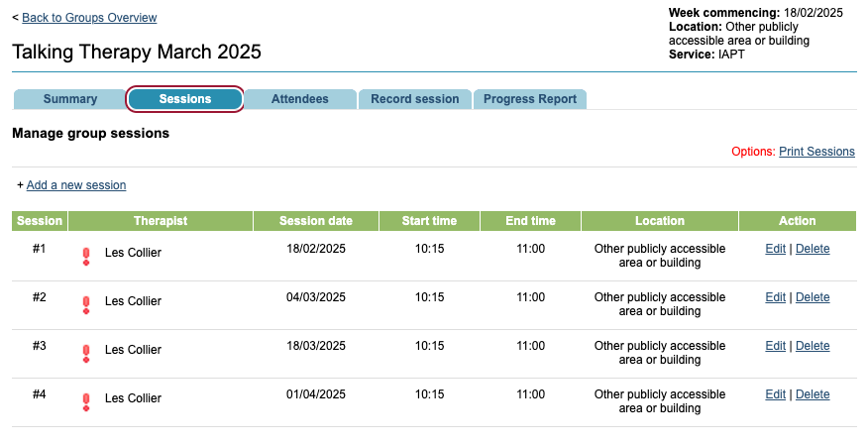Go back to Groups Overview

pyautogui.click(x=89, y=18)
